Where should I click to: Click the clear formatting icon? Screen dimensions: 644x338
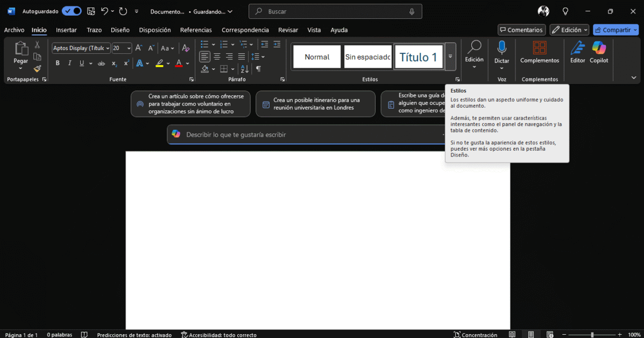pos(186,48)
